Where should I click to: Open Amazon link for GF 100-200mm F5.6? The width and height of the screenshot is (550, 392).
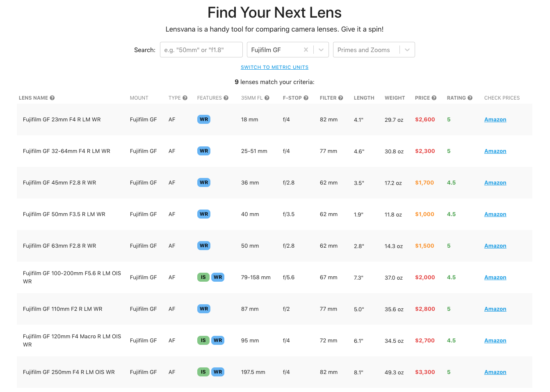pyautogui.click(x=495, y=277)
